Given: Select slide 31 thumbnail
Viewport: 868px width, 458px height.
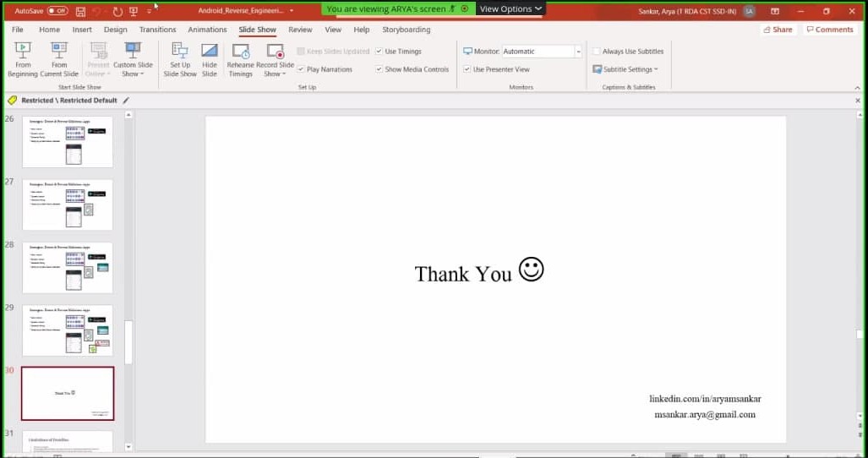Looking at the screenshot, I should click(68, 442).
